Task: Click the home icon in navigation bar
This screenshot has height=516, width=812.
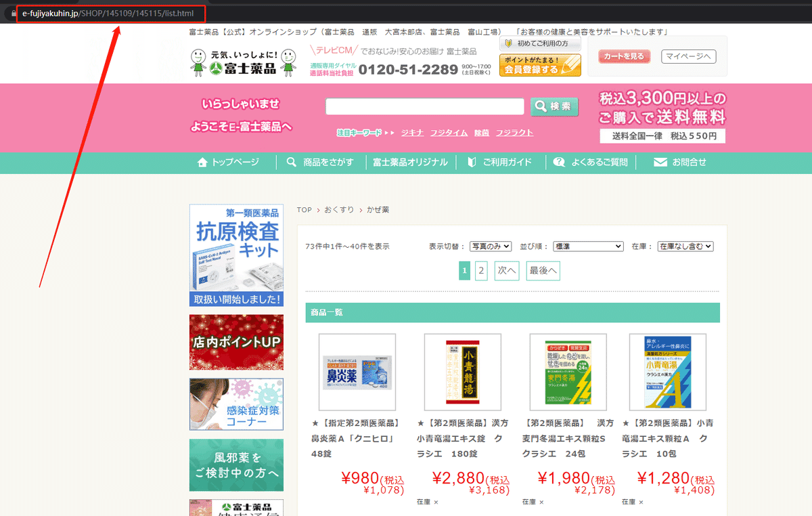Action: pyautogui.click(x=202, y=163)
